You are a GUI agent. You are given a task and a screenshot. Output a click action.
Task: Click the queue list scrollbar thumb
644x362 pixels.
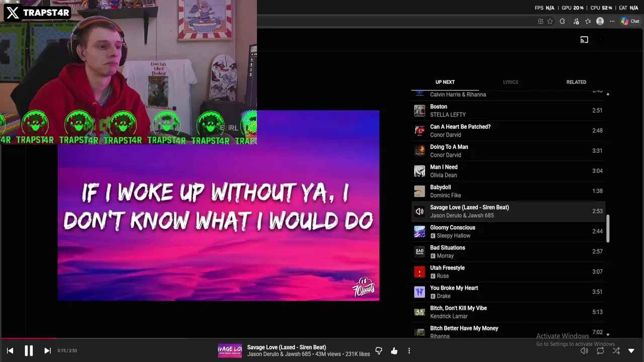608,229
